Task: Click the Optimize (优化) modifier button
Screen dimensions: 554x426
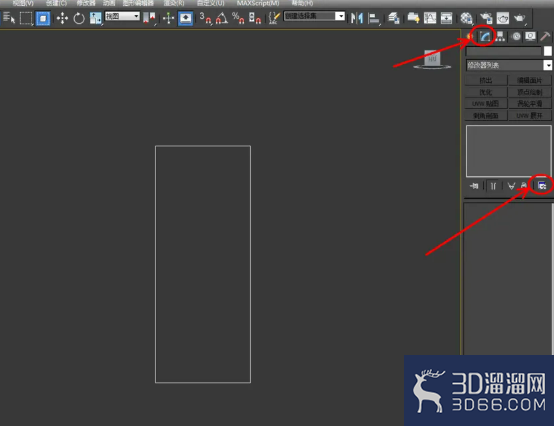Action: click(x=486, y=92)
